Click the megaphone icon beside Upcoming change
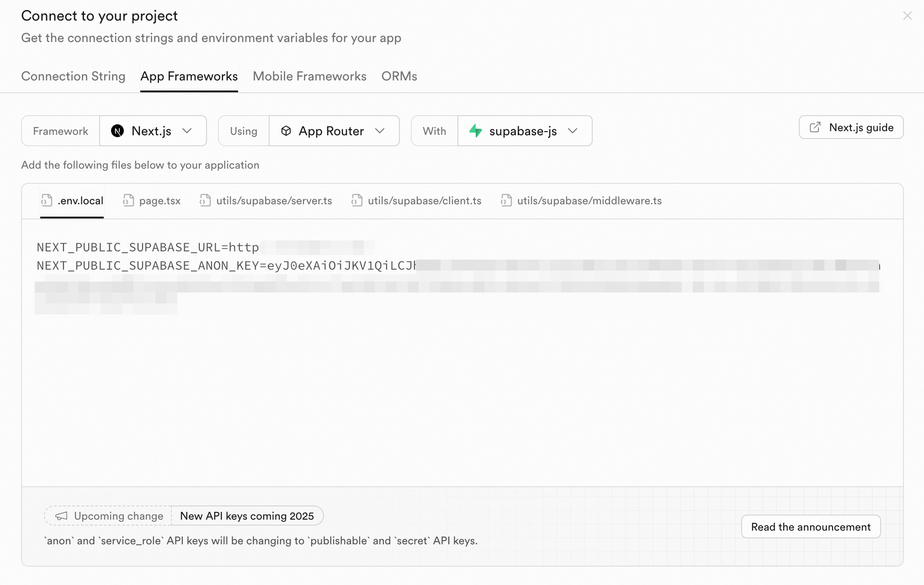Image resolution: width=924 pixels, height=585 pixels. click(61, 516)
